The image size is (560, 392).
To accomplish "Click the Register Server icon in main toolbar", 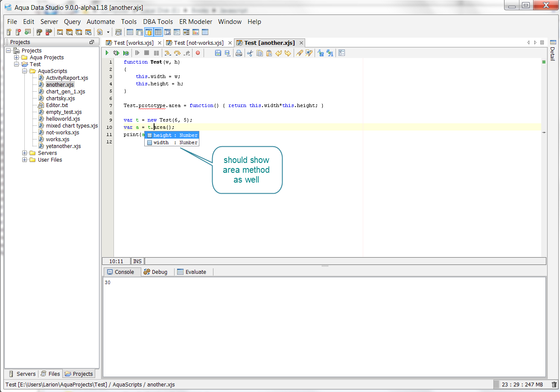I will point(9,32).
